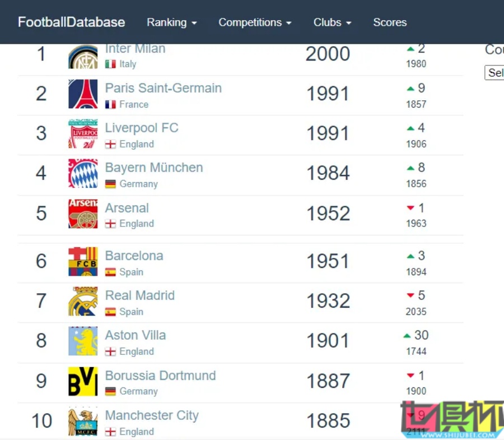The width and height of the screenshot is (504, 440).
Task: Click the Bayern München club logo
Action: 83,173
